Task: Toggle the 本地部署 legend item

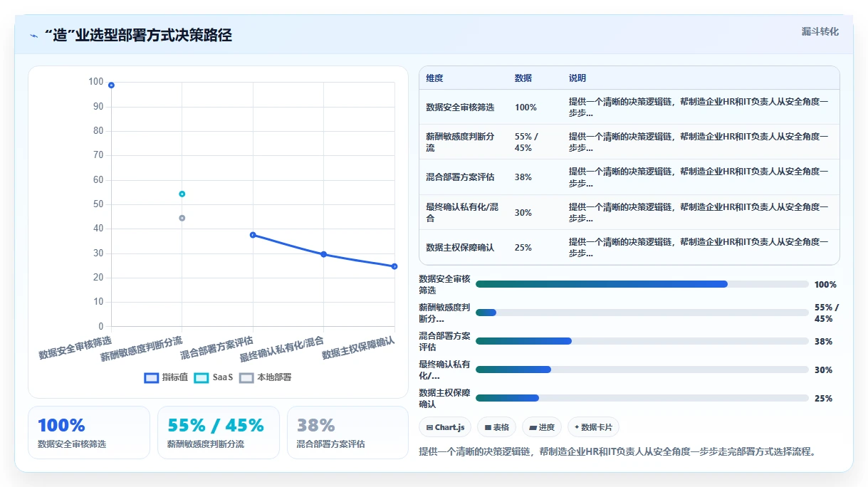Action: click(266, 377)
